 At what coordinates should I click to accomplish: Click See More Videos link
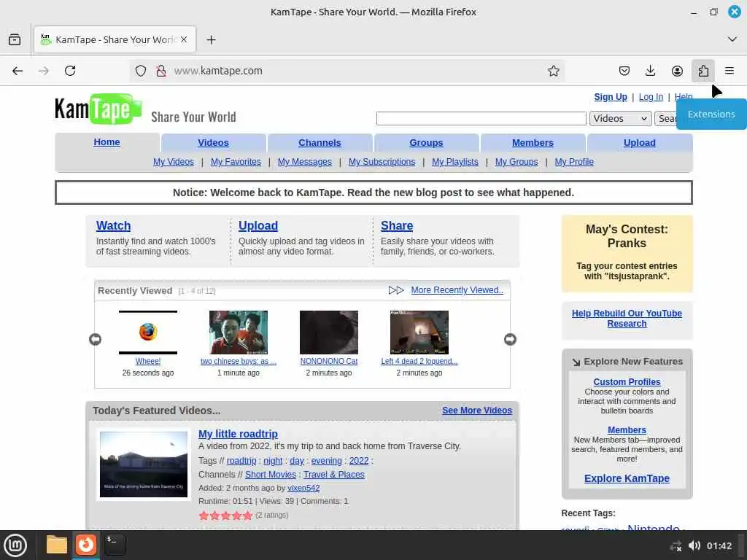click(x=477, y=411)
